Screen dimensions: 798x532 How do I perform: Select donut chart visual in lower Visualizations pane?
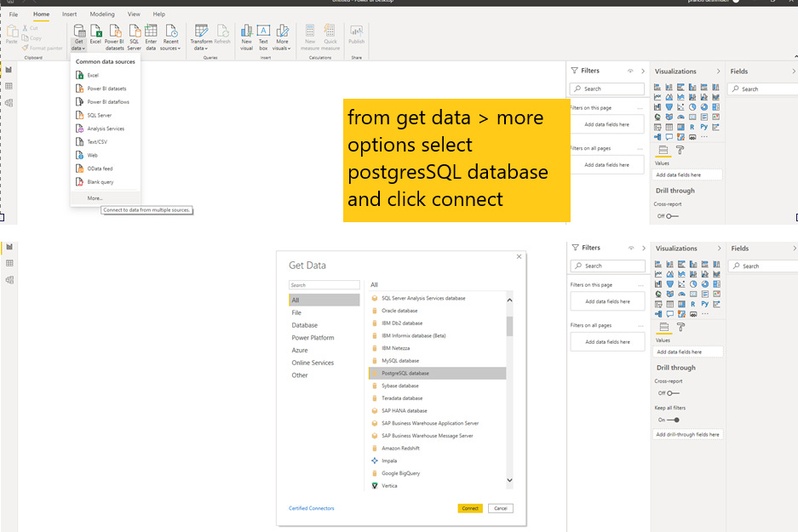click(705, 283)
